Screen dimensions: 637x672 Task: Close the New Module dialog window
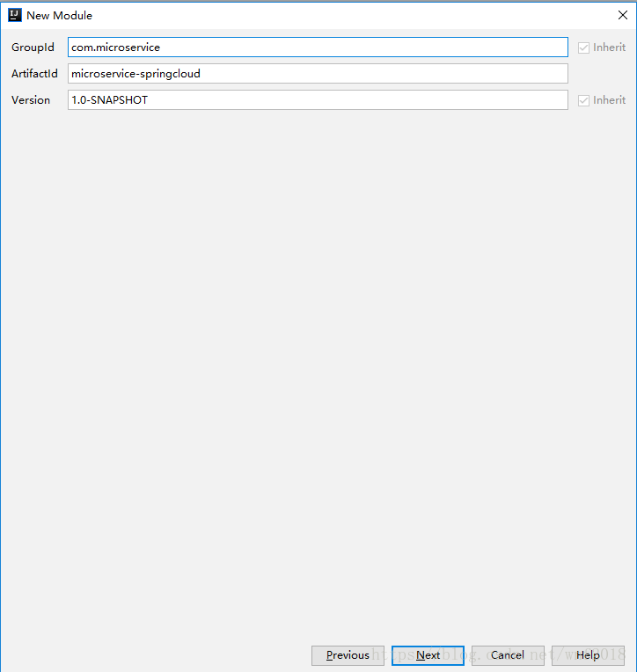click(622, 15)
